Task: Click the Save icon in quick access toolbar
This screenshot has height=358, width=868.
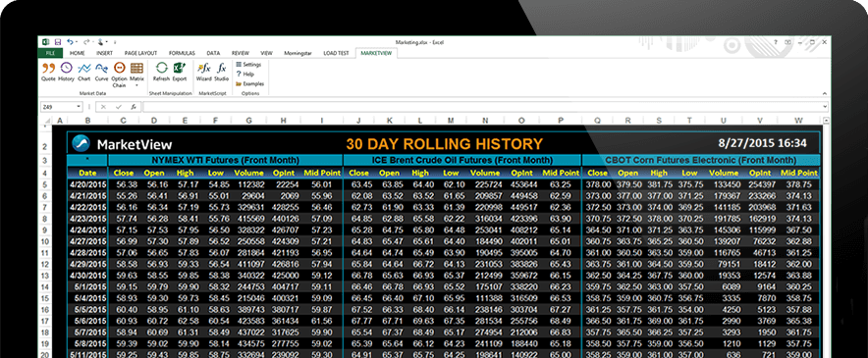Action: 58,41
